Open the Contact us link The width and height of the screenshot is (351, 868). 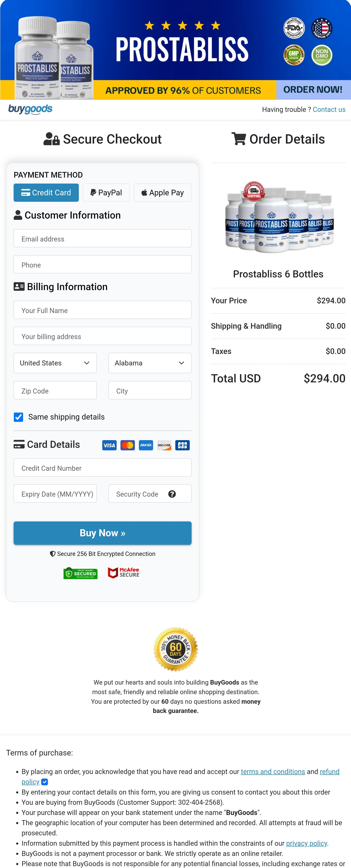tap(329, 110)
